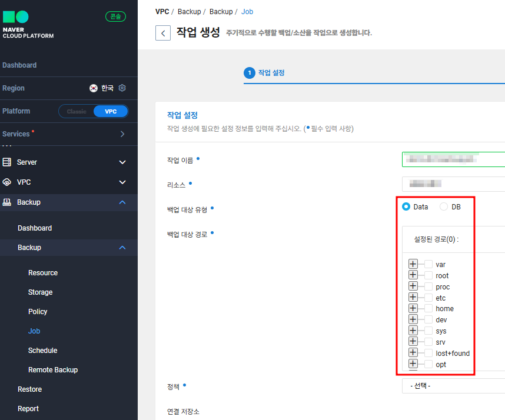Screen dimensions: 505x420
Task: Expand the Services menu arrow
Action: point(122,134)
